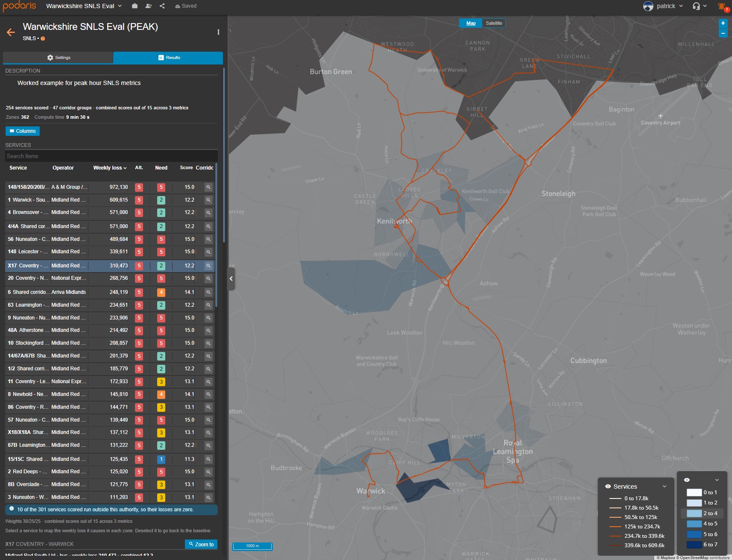Viewport: 732px width, 560px height.
Task: Click magnifier for 20 Coventry service
Action: [208, 278]
